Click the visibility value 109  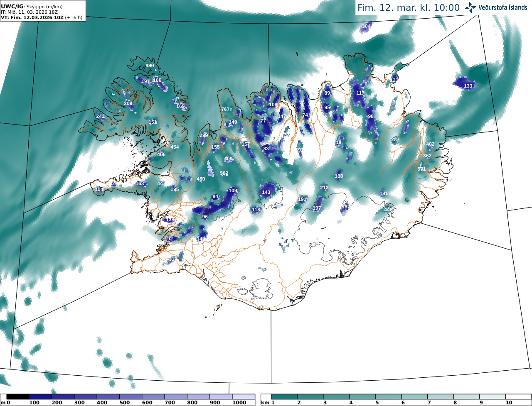coord(233,191)
